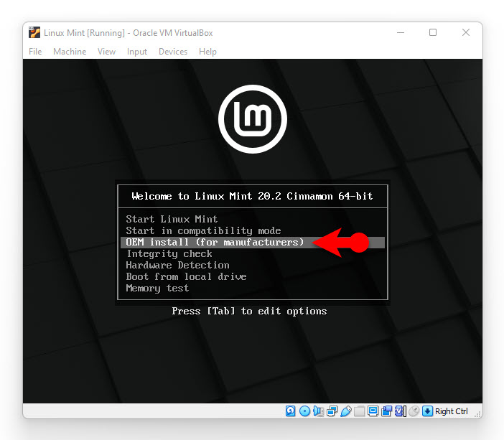
Task: Click the host key arrow icon
Action: pyautogui.click(x=427, y=411)
